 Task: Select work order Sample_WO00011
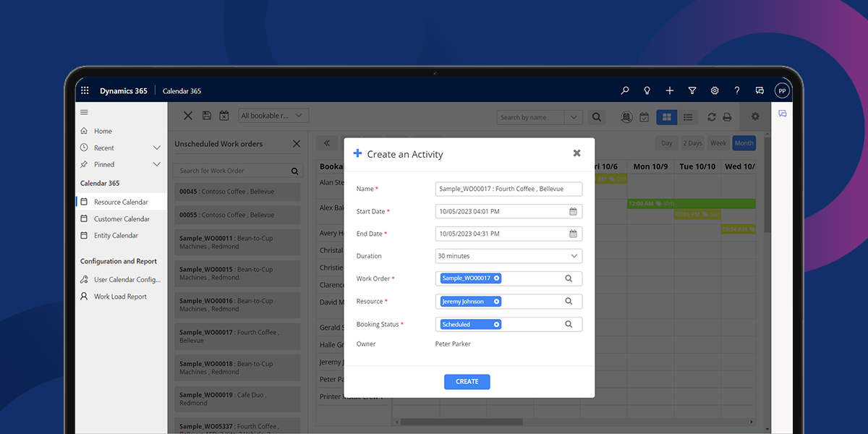(x=237, y=242)
